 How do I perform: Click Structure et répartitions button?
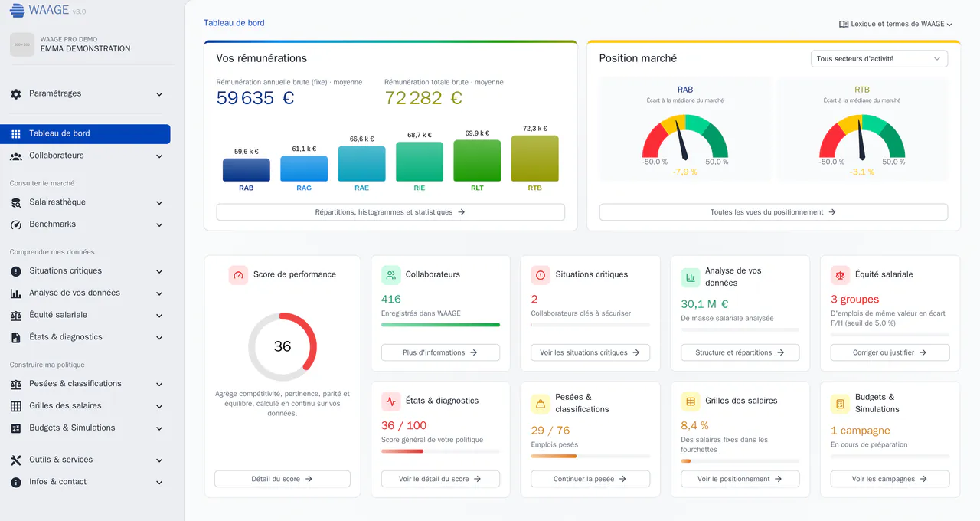pos(740,352)
